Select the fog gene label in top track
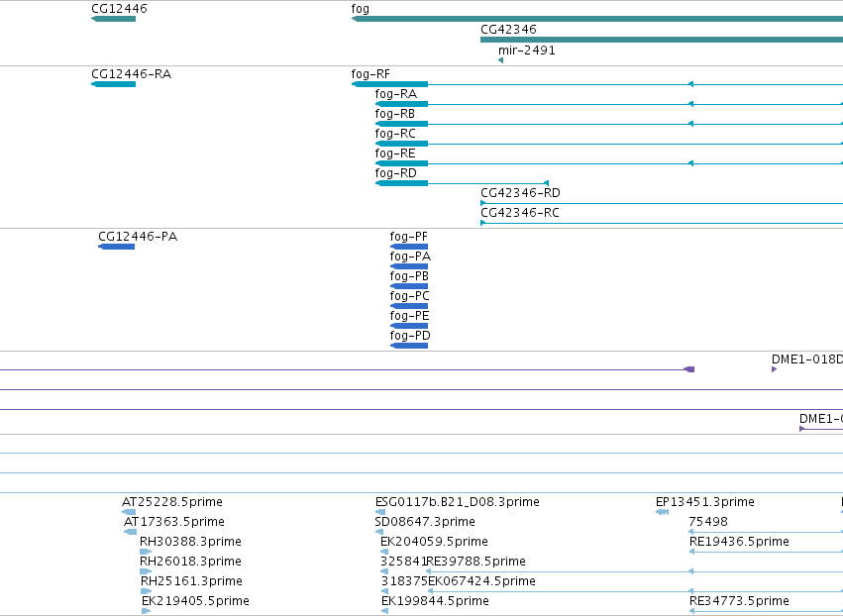 click(x=361, y=9)
